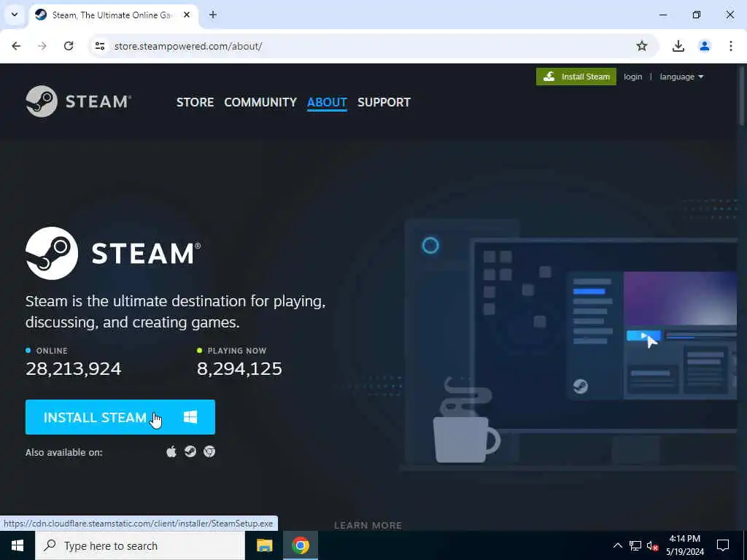The height and width of the screenshot is (560, 747).
Task: Select the Steam browser tab
Action: pos(112,15)
